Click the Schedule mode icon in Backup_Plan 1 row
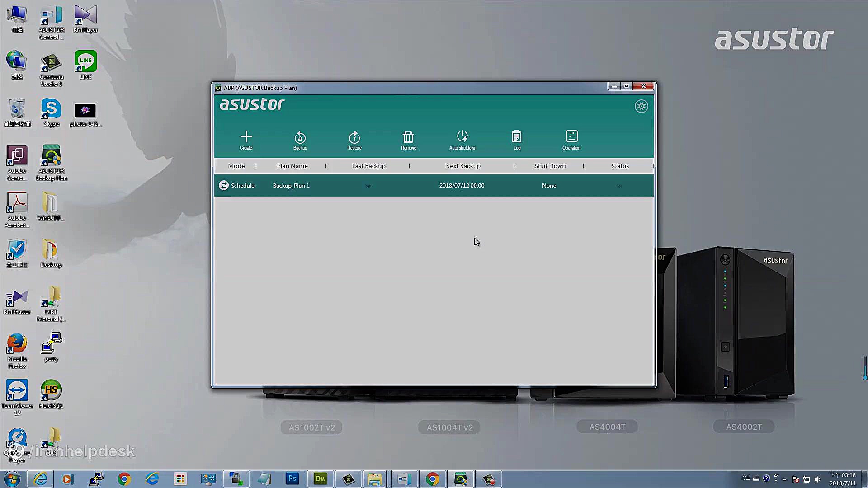Image resolution: width=868 pixels, height=488 pixels. [x=224, y=185]
